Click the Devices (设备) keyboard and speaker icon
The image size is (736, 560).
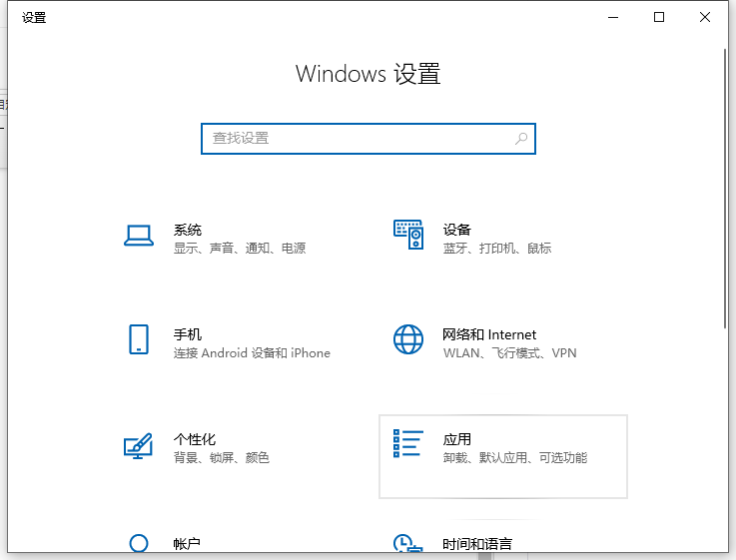[x=408, y=236]
